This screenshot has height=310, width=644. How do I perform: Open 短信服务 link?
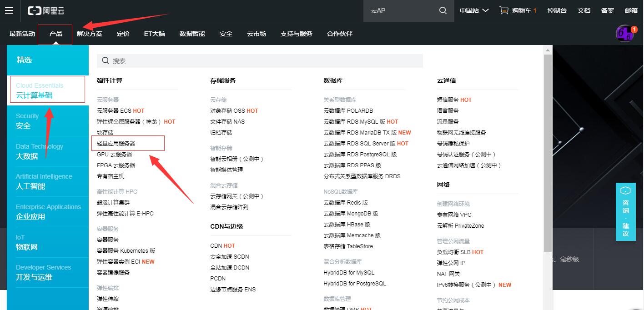[x=448, y=100]
